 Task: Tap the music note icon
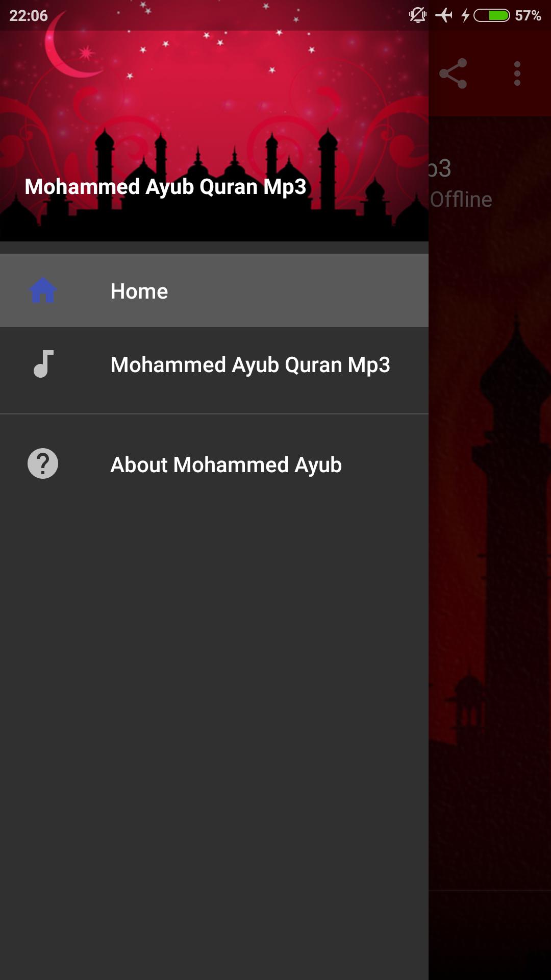[43, 364]
